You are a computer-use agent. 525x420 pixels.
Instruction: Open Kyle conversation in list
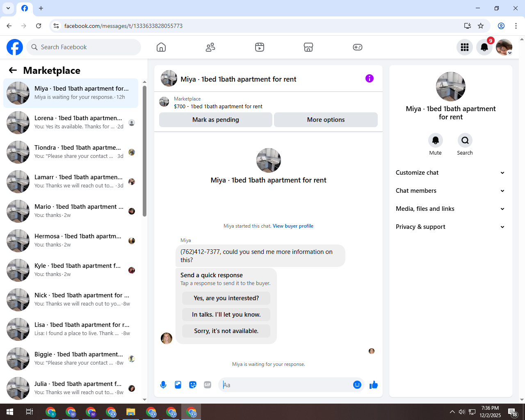tap(71, 270)
